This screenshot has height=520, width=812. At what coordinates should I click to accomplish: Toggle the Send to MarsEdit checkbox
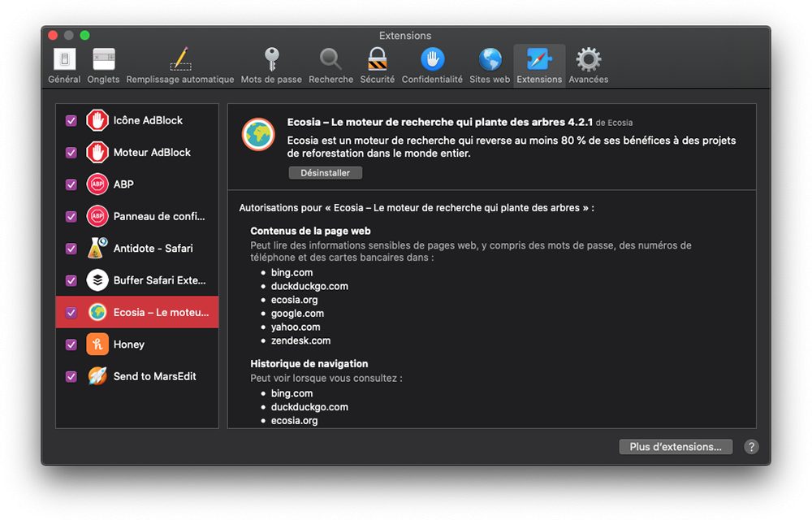pyautogui.click(x=71, y=376)
